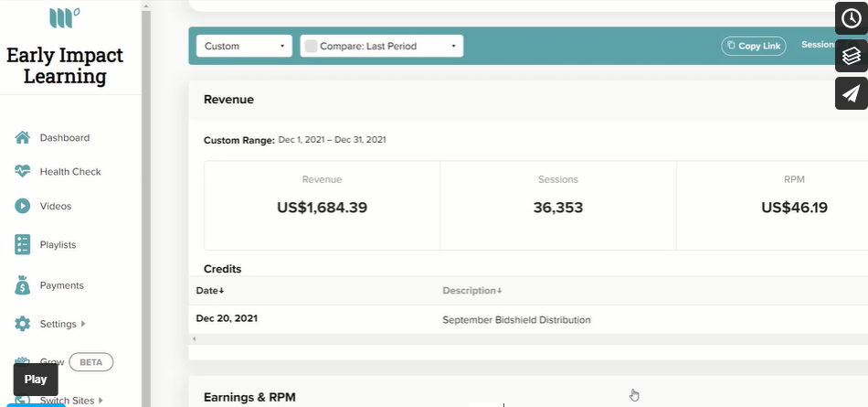Open the Grow BETA menu item

pos(64,362)
